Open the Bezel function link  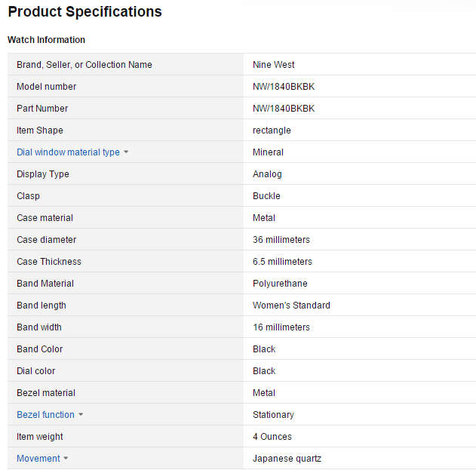45,415
